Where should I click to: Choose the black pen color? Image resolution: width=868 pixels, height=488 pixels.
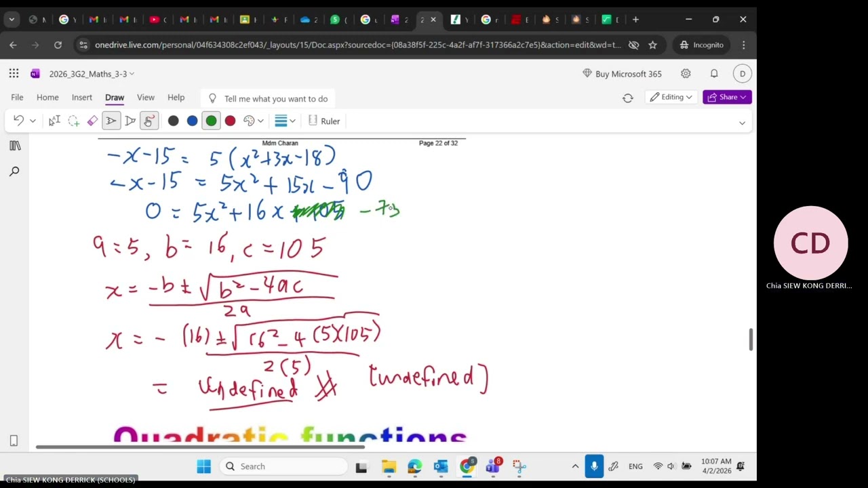(x=174, y=121)
